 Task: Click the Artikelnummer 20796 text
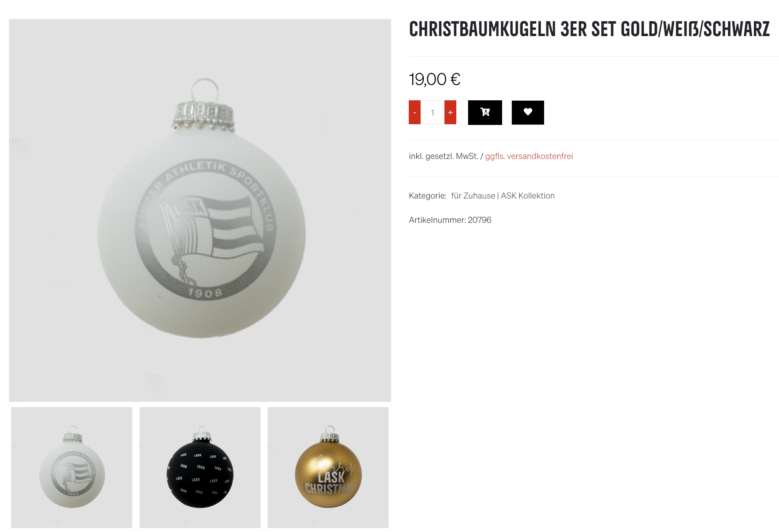coord(450,220)
